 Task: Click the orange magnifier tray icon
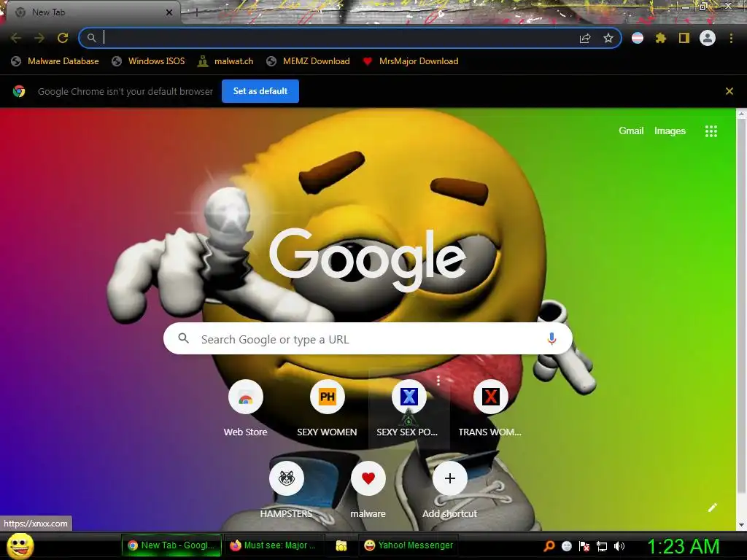pos(549,546)
